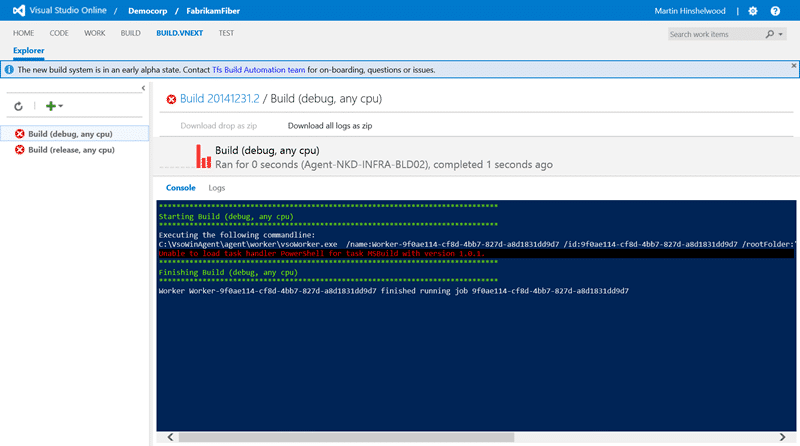This screenshot has width=800, height=446.
Task: Open settings via the gear icon
Action: point(753,11)
